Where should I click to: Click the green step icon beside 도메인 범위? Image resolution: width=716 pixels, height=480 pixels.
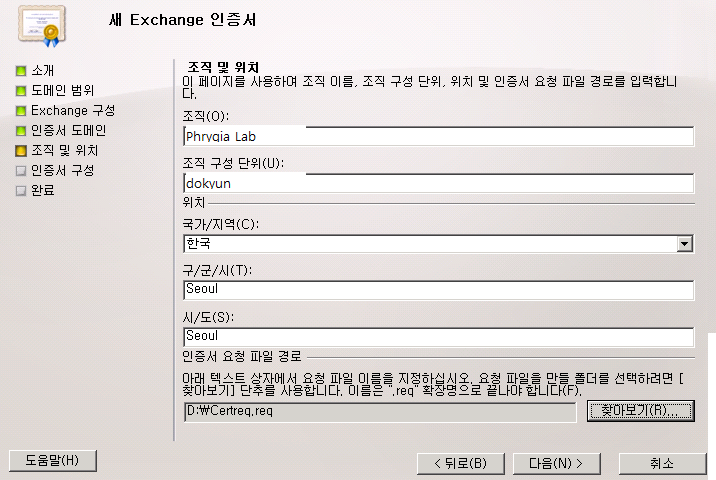click(x=21, y=91)
